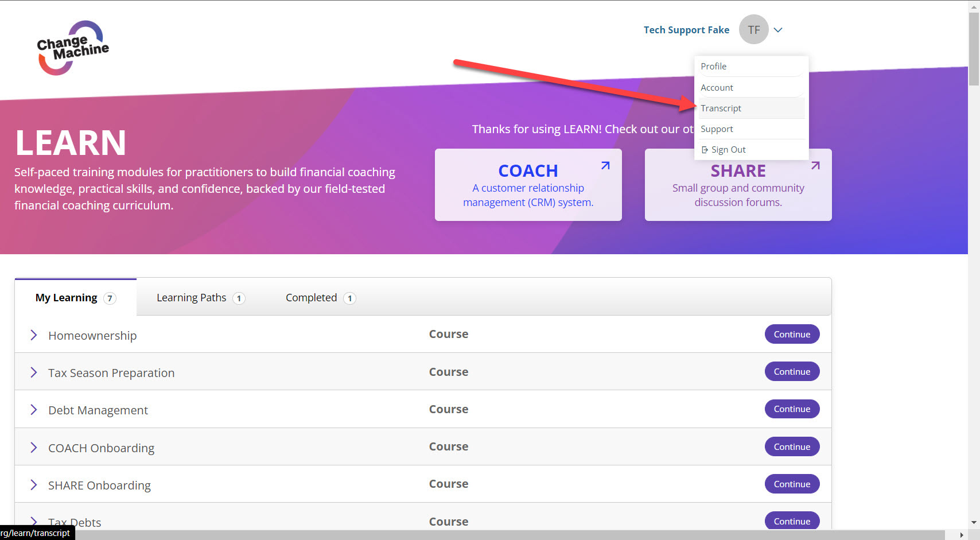Continue the Debt Management course
The height and width of the screenshot is (540, 980).
792,409
